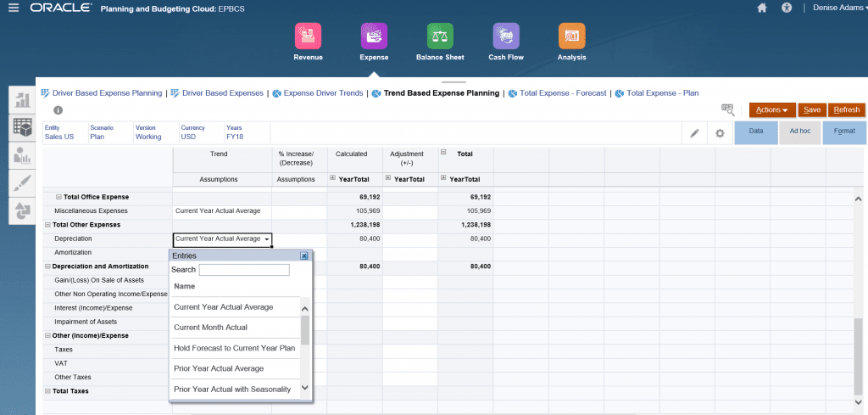This screenshot has width=868, height=415.
Task: Switch to Expense Driver Trends tab
Action: click(322, 93)
